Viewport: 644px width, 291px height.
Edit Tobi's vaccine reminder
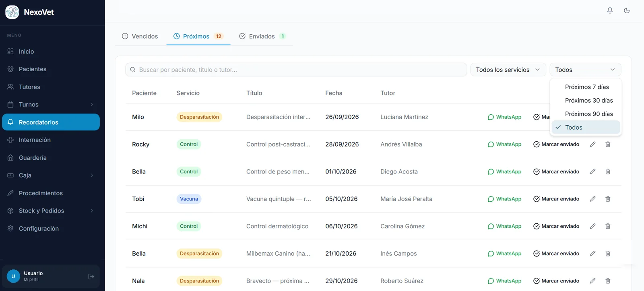point(592,199)
